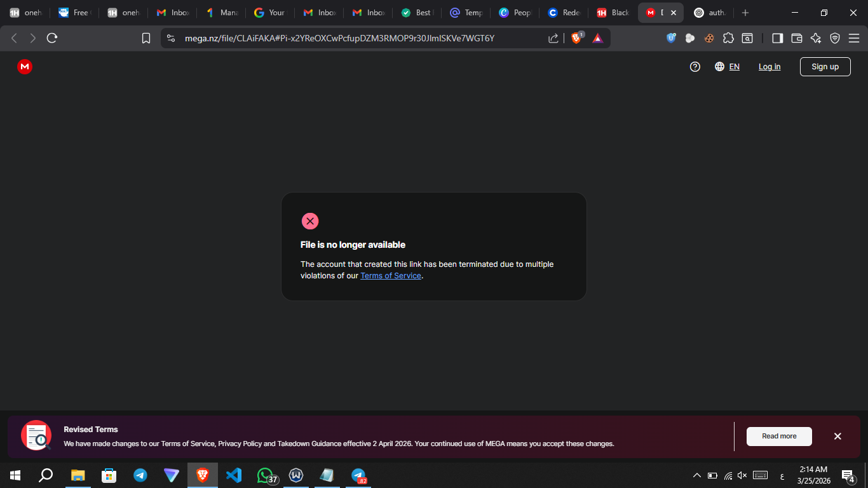Open the EN language selector

click(x=727, y=67)
